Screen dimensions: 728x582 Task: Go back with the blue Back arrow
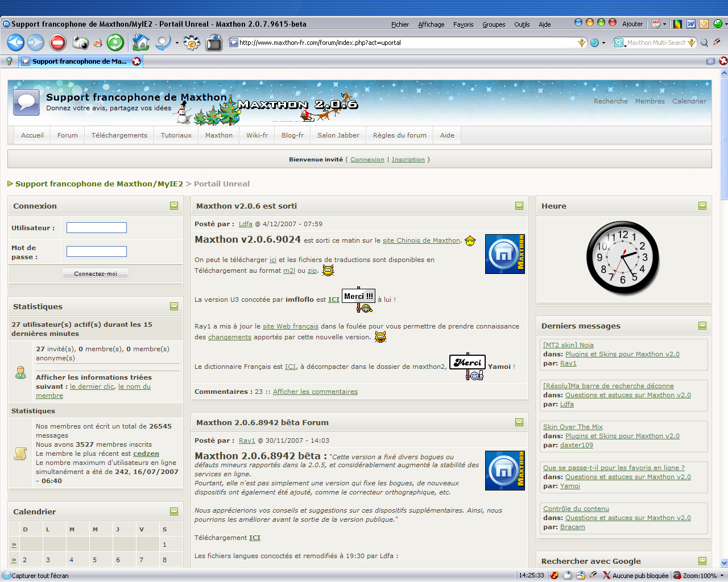[x=16, y=43]
